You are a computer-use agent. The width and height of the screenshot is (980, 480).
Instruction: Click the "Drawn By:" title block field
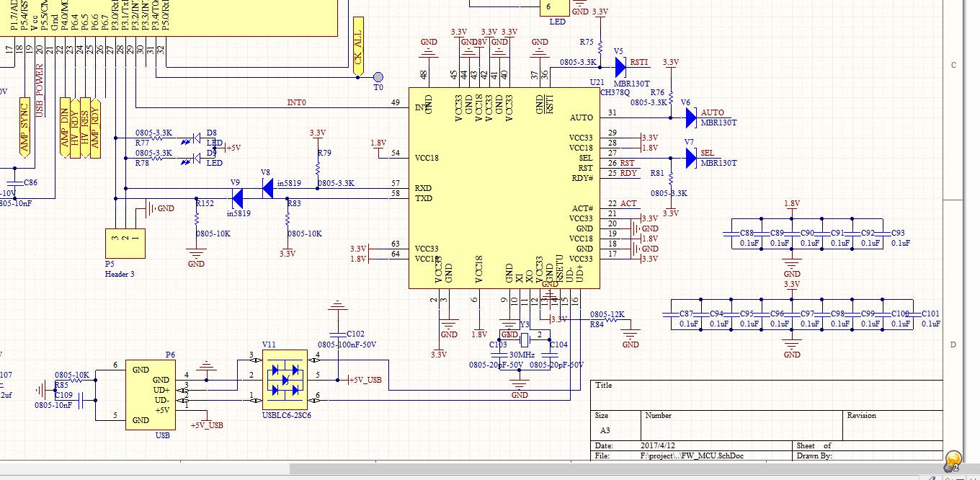pyautogui.click(x=814, y=456)
